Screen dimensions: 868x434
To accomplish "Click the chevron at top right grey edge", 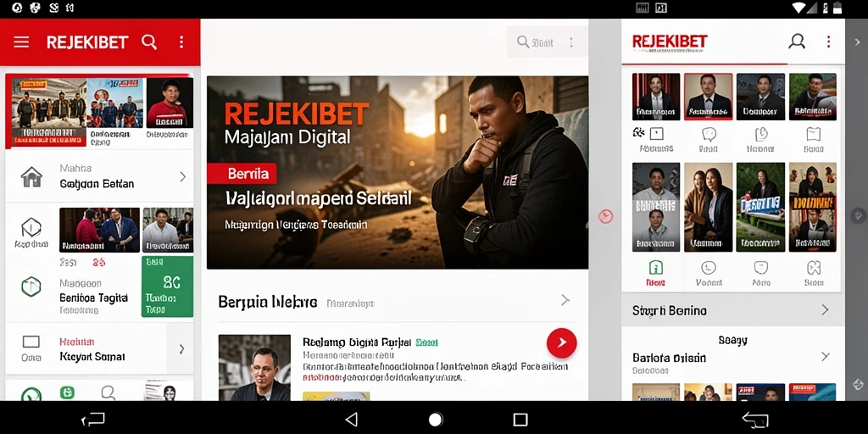I will pos(858,42).
